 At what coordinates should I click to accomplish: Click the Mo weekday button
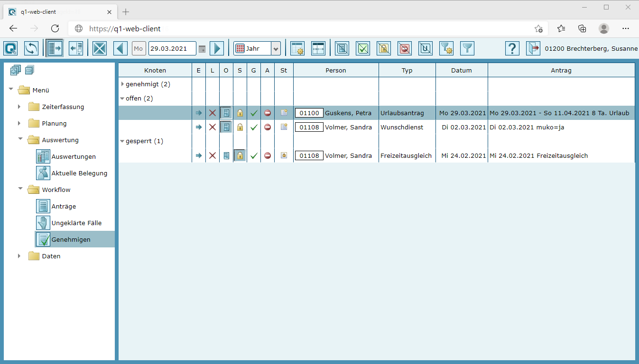click(x=139, y=49)
